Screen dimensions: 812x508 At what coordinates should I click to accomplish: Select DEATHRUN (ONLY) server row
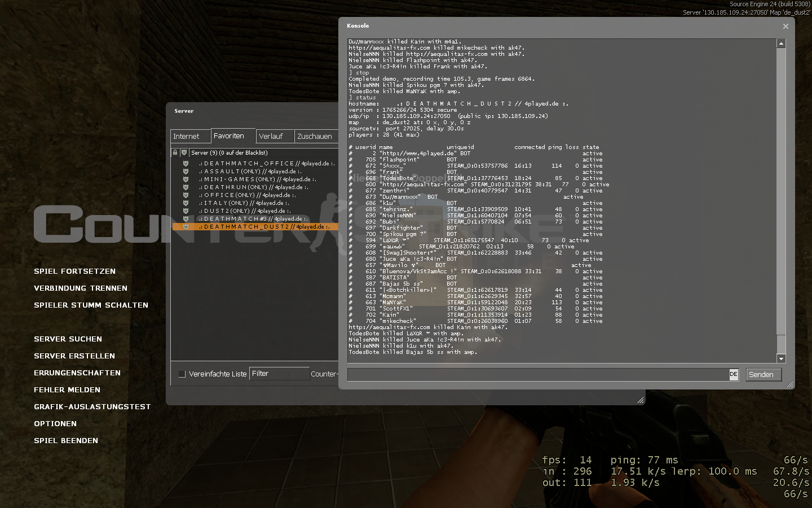tap(255, 187)
